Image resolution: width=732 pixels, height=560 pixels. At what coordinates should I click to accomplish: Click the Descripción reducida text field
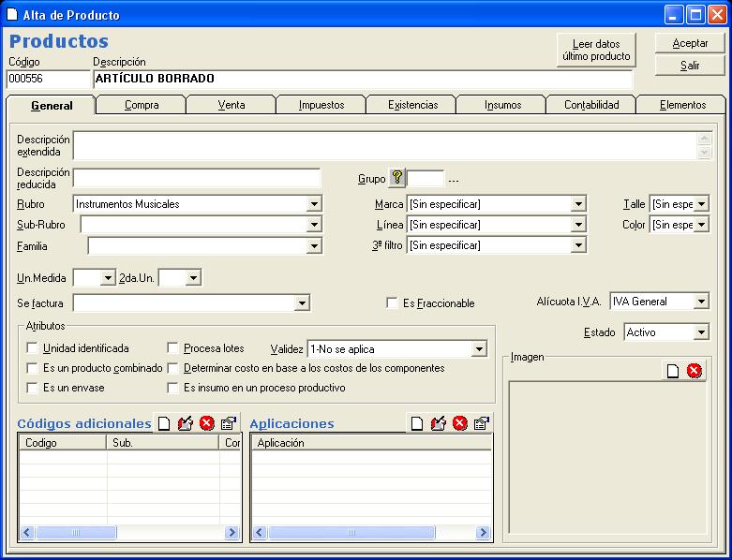click(x=196, y=178)
